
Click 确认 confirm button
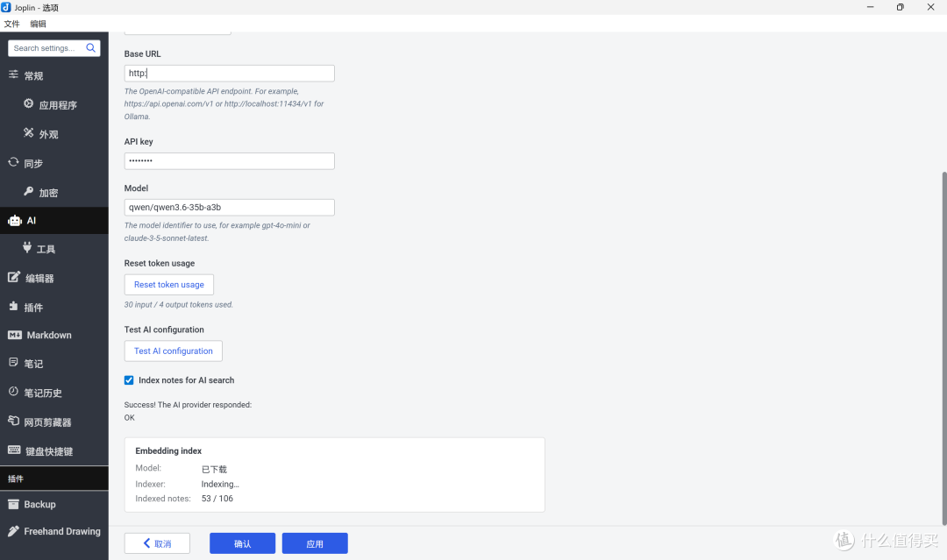click(x=242, y=543)
